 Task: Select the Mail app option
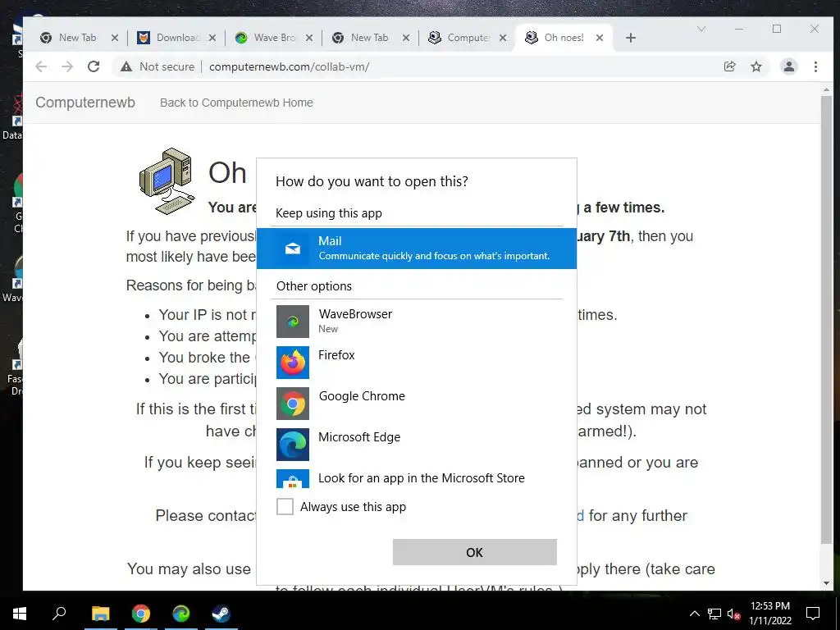416,248
